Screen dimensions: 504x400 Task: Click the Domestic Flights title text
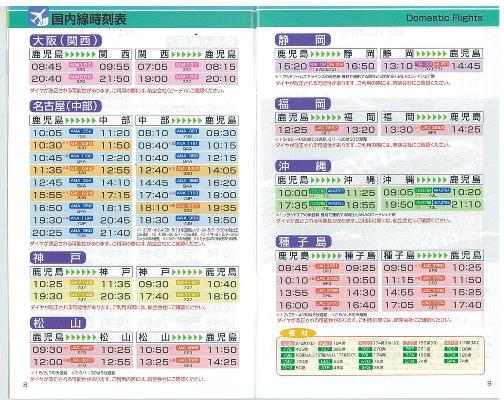[x=444, y=18]
